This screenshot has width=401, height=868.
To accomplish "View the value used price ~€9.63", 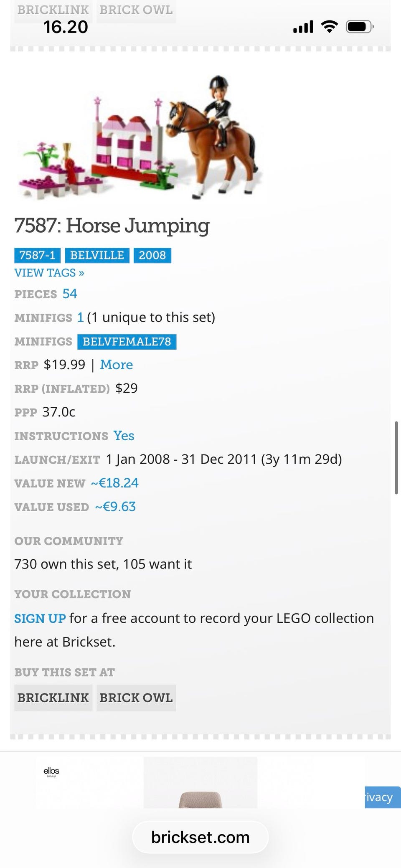I will 115,507.
